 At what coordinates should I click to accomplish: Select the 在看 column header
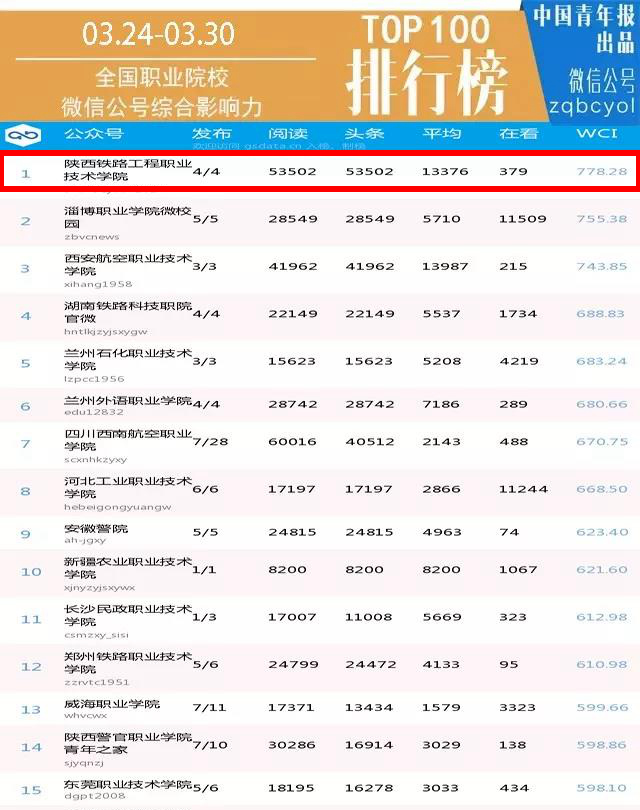pos(518,134)
